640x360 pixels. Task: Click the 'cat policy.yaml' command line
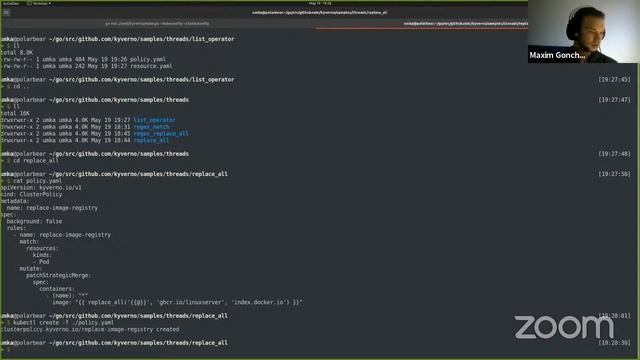pos(37,181)
